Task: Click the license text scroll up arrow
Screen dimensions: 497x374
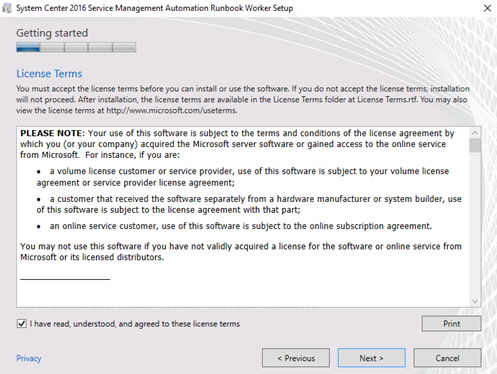Action: pos(475,133)
